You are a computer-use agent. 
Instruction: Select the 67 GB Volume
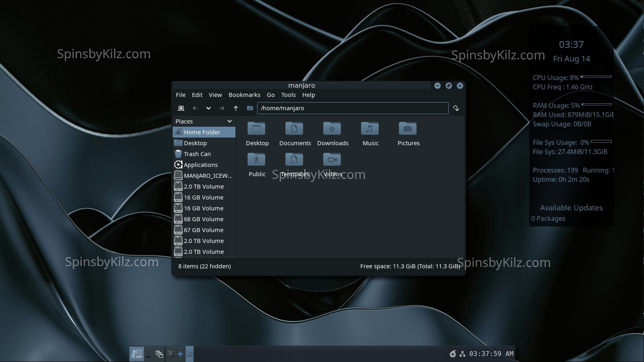(204, 230)
